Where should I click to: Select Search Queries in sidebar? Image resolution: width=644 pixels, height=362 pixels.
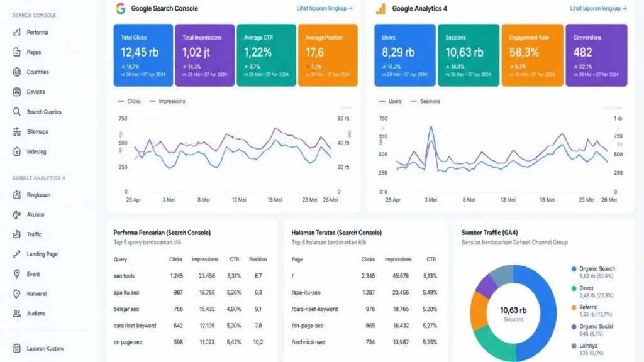44,112
